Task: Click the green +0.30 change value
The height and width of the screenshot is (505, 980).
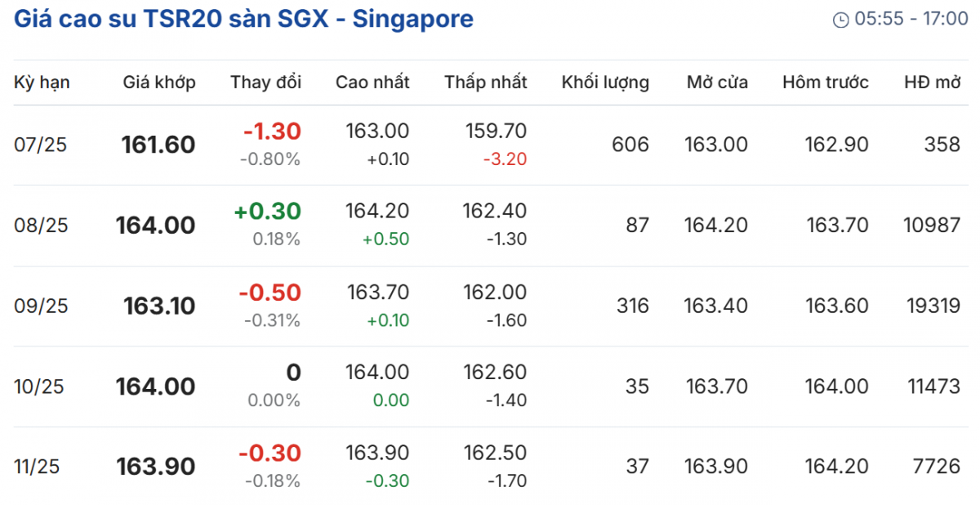Action: (x=267, y=212)
